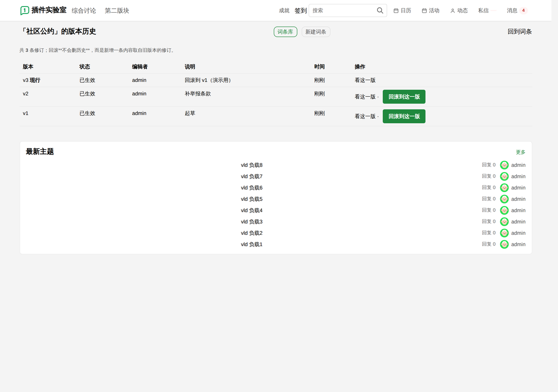Select the 词条库 tab button
This screenshot has width=558, height=392.
tap(286, 32)
